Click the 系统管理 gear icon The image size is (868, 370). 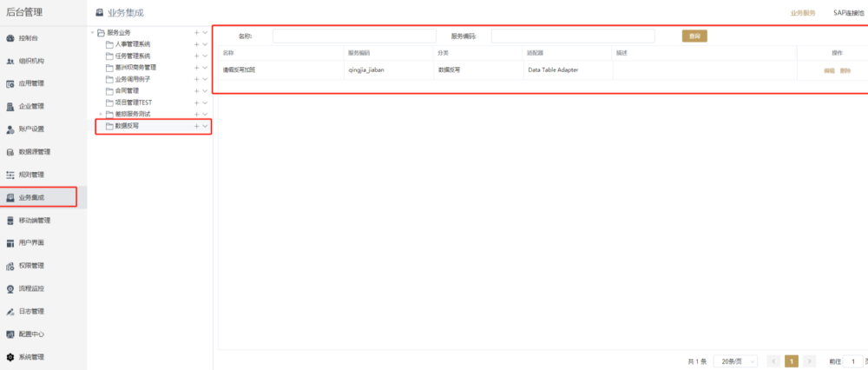[x=10, y=357]
